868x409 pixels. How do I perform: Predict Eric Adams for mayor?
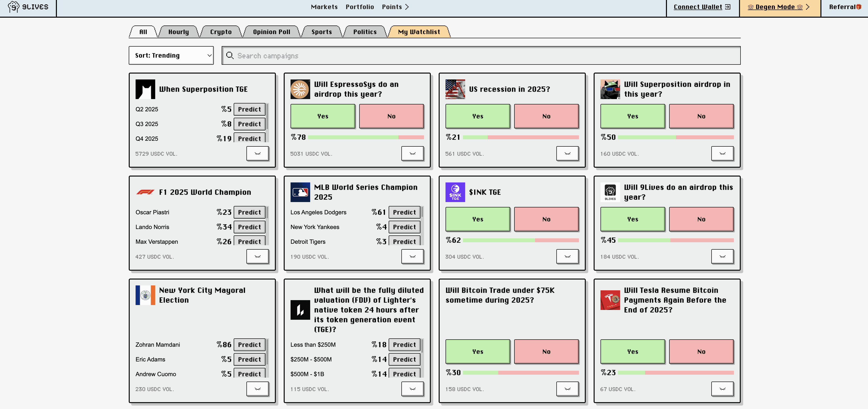[x=249, y=359]
